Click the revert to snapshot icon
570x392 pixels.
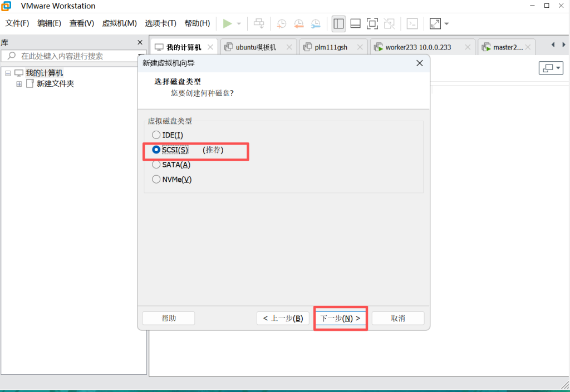click(299, 23)
